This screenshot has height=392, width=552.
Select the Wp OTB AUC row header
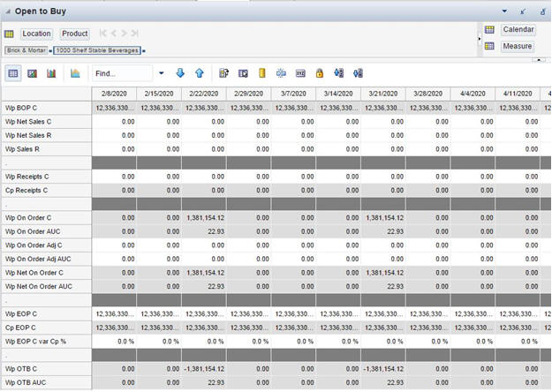(x=47, y=382)
